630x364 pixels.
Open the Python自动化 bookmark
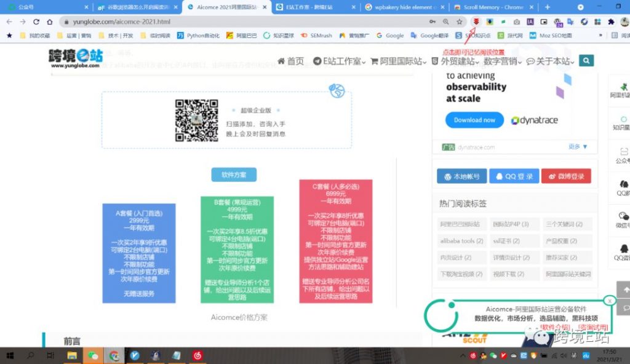pos(199,36)
